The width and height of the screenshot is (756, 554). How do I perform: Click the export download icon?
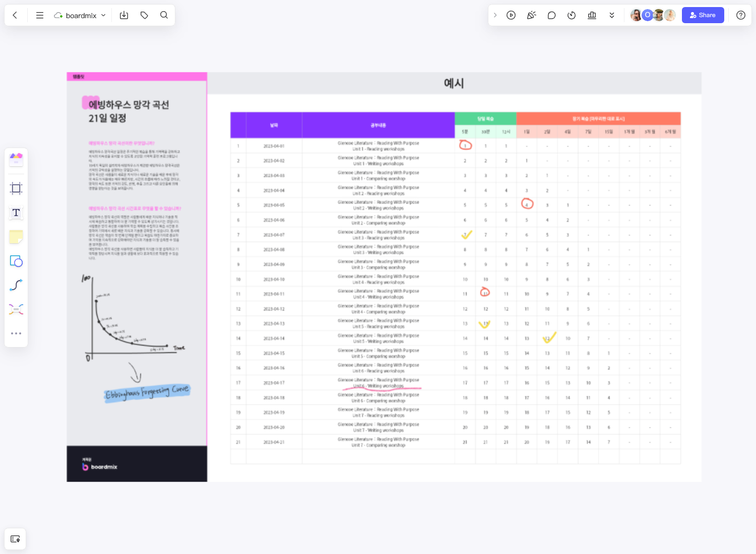pos(124,15)
